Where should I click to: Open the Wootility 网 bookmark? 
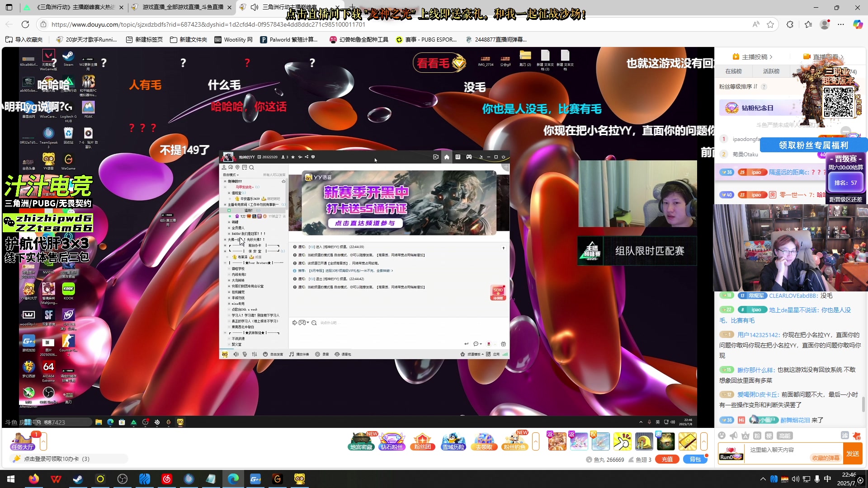(233, 40)
